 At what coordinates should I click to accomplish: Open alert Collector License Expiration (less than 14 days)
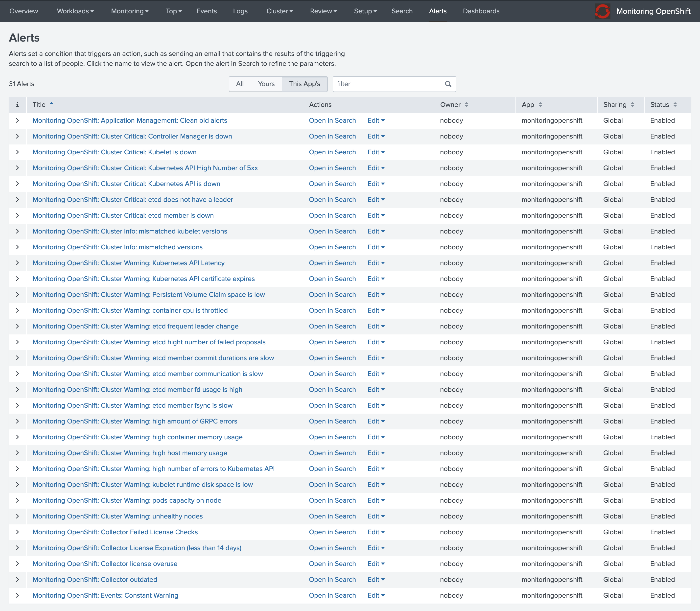(x=137, y=548)
